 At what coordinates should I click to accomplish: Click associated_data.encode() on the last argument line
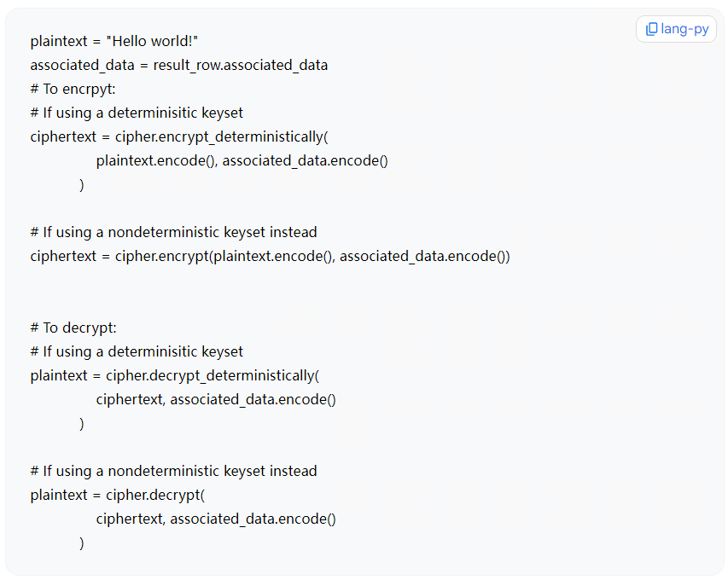pos(253,519)
